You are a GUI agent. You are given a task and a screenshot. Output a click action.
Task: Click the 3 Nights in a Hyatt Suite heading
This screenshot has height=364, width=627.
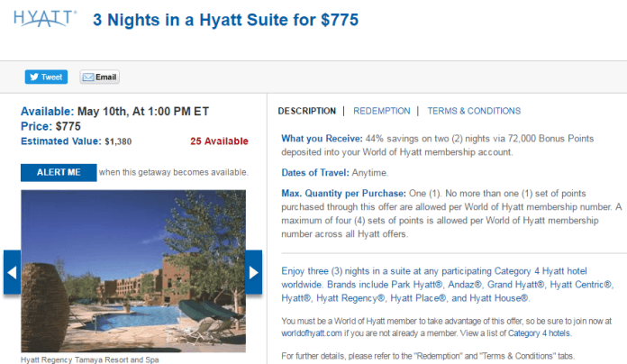click(225, 20)
